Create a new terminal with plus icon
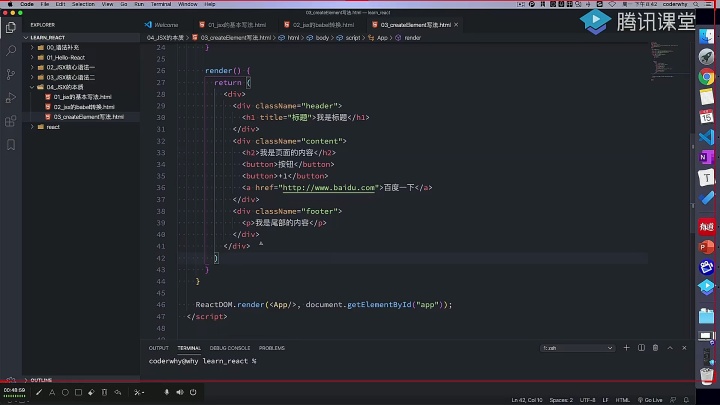This screenshot has height=405, width=720. (626, 348)
